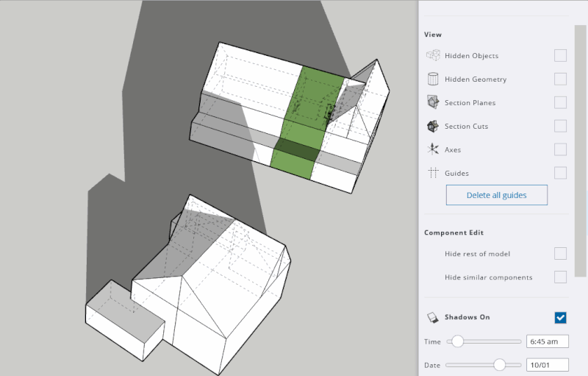The image size is (588, 376).
Task: Click the View section heading
Action: pyautogui.click(x=433, y=35)
